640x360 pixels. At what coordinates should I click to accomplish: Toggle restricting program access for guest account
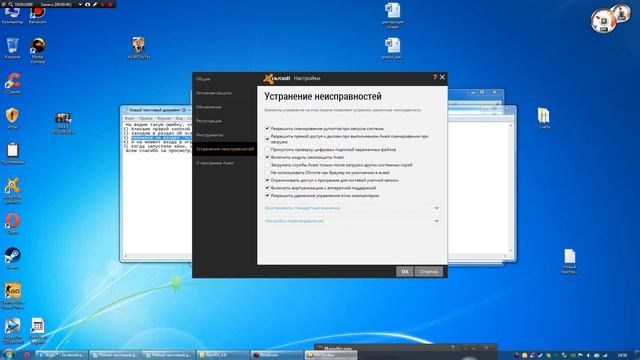pyautogui.click(x=267, y=180)
